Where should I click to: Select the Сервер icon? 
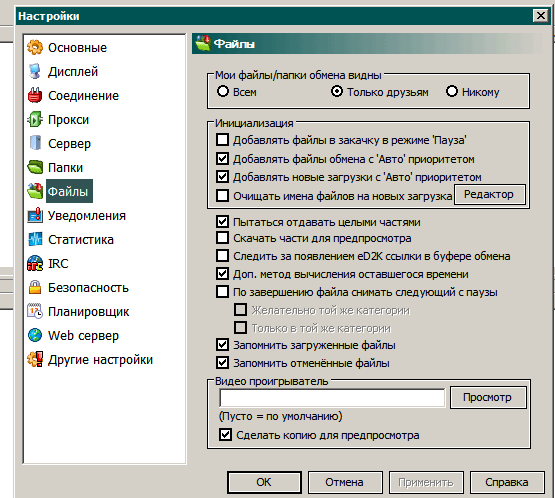coord(35,143)
